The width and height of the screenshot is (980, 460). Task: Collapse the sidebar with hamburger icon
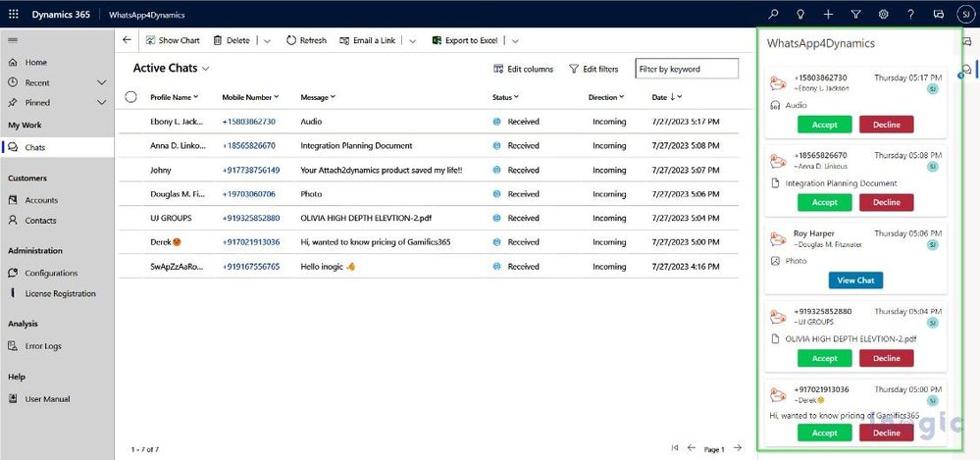pos(13,40)
